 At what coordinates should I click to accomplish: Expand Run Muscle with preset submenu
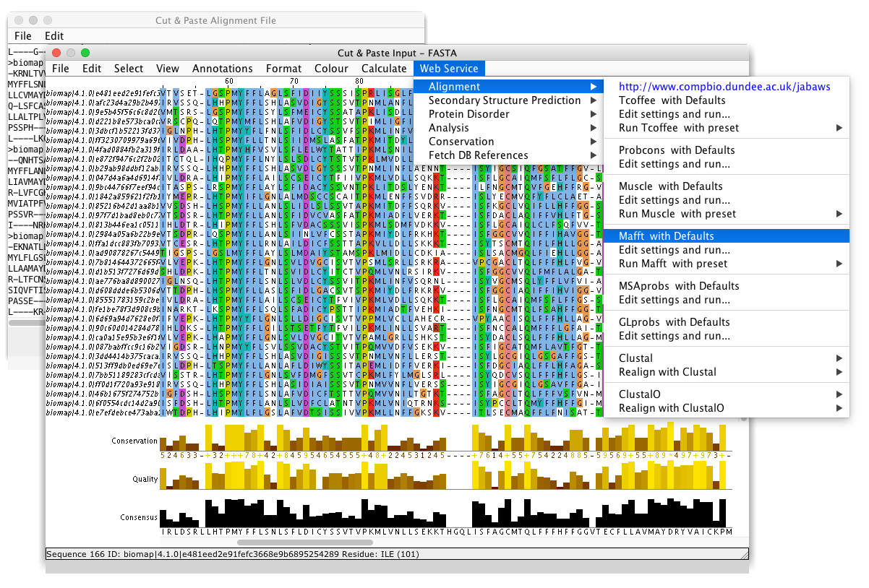coord(677,214)
